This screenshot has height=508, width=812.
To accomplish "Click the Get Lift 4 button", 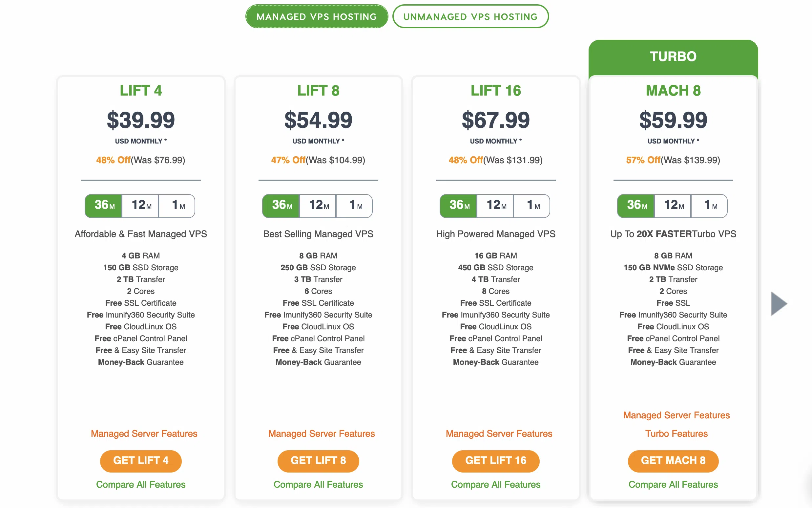I will coord(141,461).
